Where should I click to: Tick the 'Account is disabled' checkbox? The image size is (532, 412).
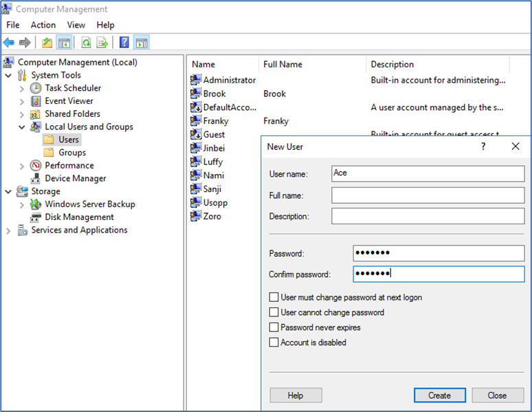pos(274,343)
